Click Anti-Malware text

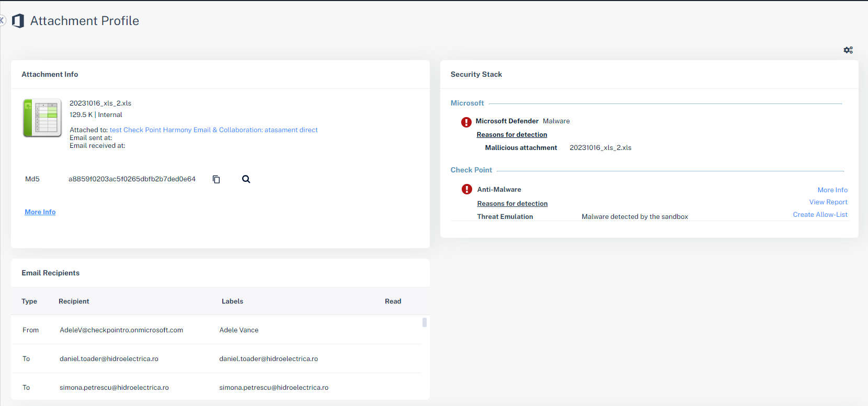[x=499, y=190]
